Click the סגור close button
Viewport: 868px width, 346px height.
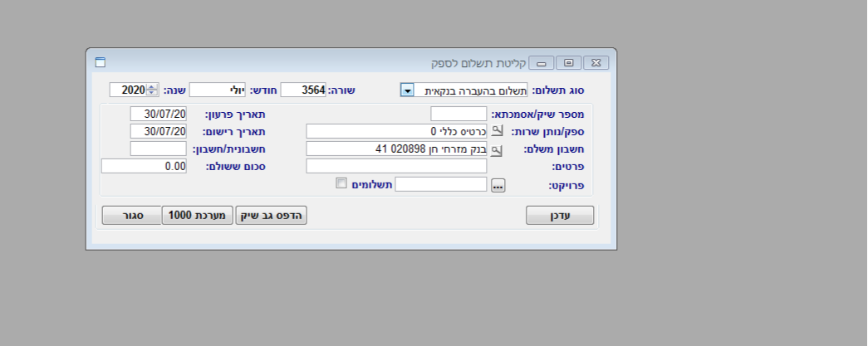tap(130, 216)
